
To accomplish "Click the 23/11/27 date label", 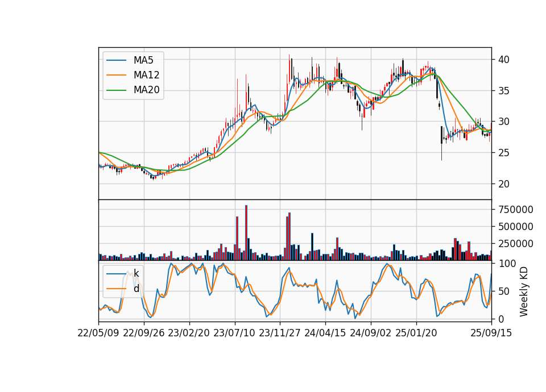I will coord(280,333).
